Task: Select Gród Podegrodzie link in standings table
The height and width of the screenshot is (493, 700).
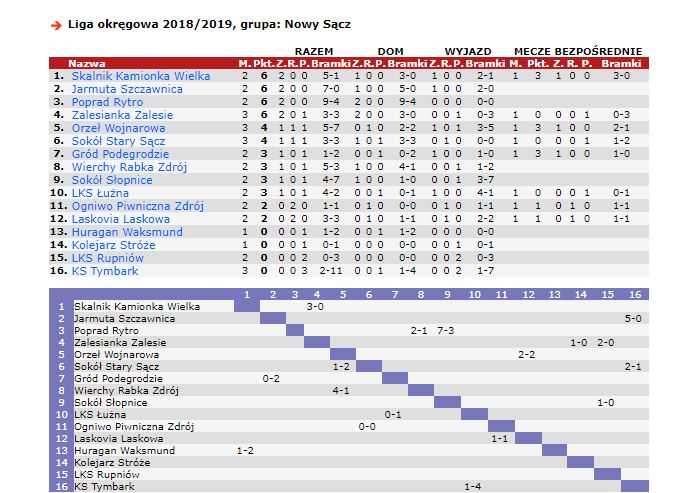Action: [119, 154]
